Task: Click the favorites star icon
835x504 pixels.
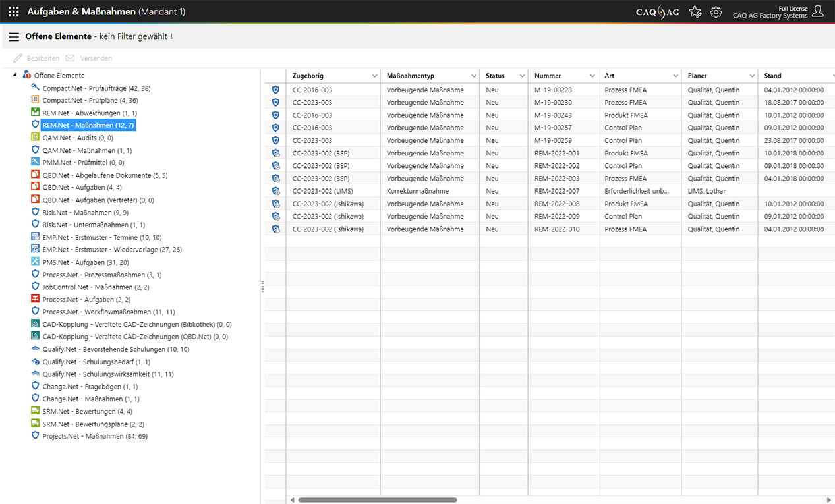Action: click(x=695, y=12)
